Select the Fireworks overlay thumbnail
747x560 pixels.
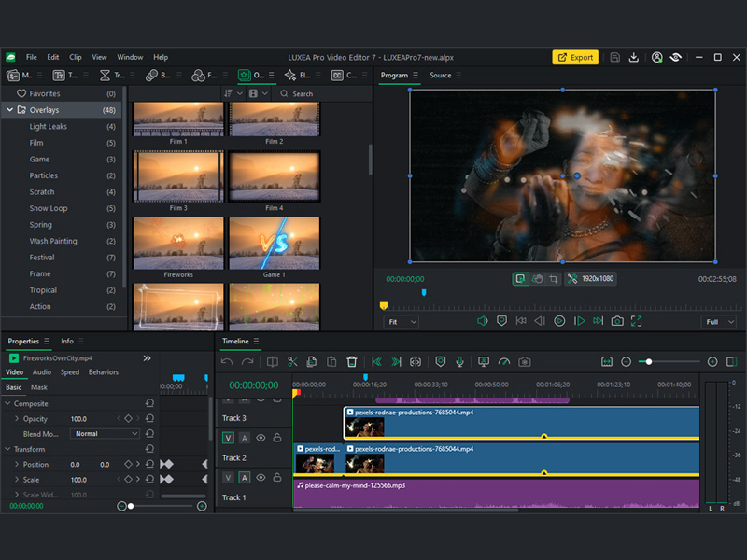coord(179,243)
